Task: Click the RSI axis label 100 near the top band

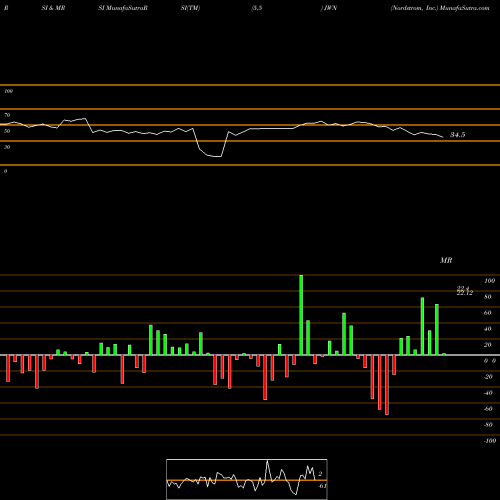Action: tap(8, 91)
